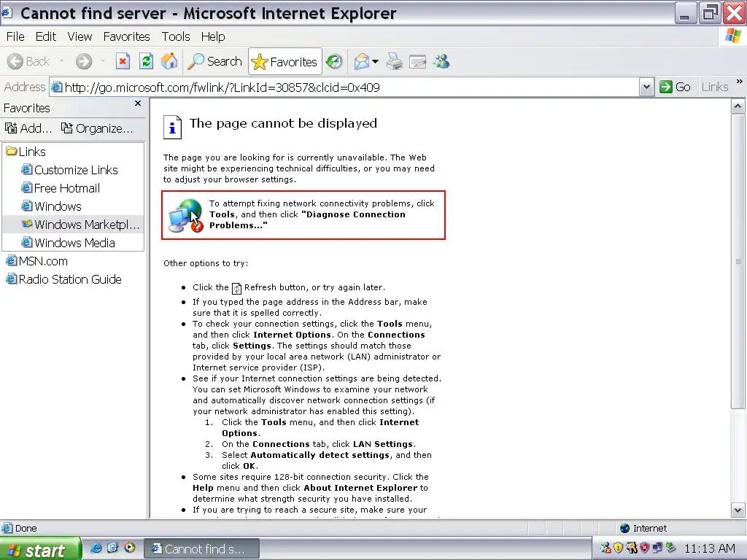Click Add... in Favorites panel
Viewport: 747px width, 560px height.
[x=28, y=128]
